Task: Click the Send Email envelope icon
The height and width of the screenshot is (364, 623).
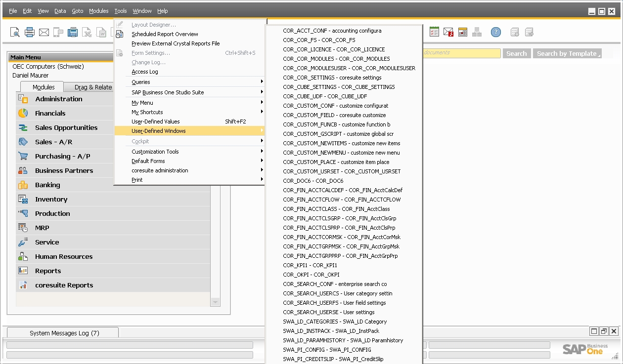Action: click(x=44, y=32)
